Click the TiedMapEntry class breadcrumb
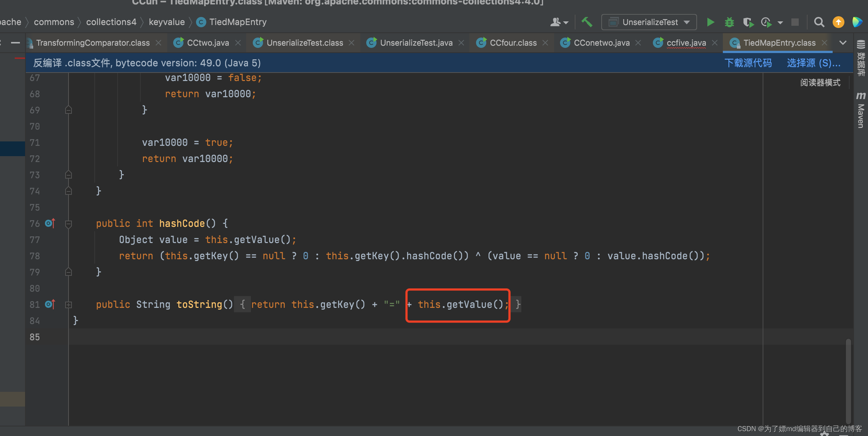The height and width of the screenshot is (436, 868). tap(232, 22)
